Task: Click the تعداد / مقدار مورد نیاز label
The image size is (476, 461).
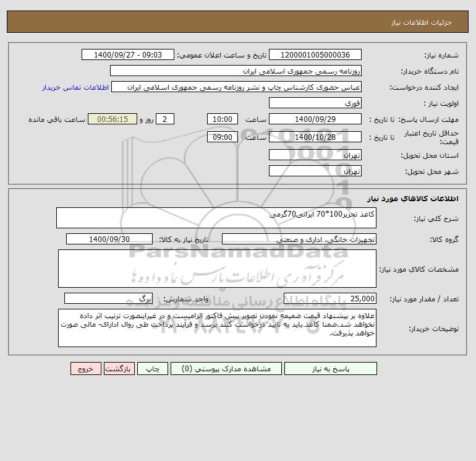Action: 424,299
